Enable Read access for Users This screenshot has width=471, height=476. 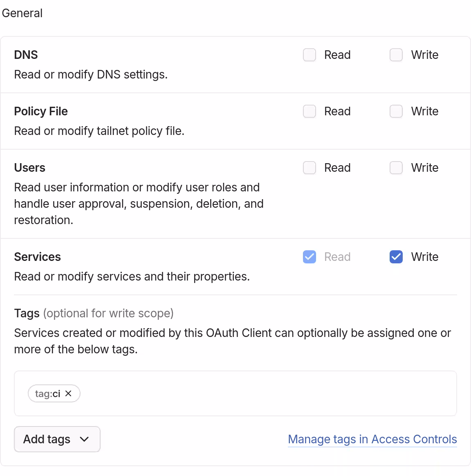[x=310, y=167]
